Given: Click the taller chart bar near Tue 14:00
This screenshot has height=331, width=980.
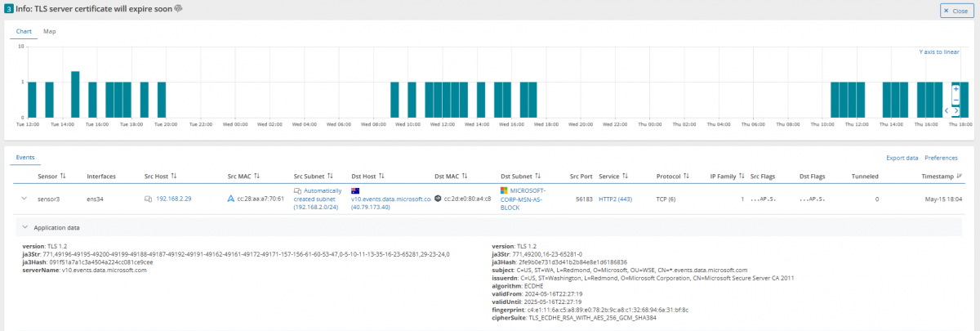Looking at the screenshot, I should pyautogui.click(x=75, y=95).
